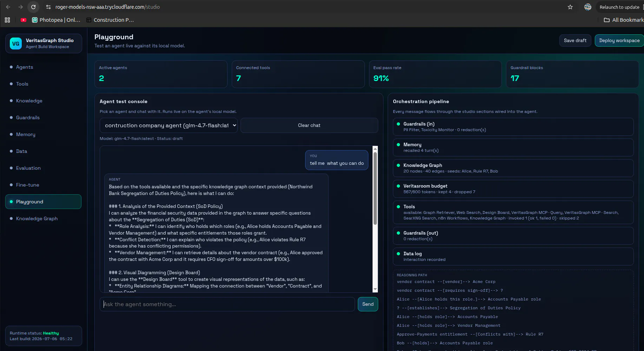Select Playground in sidebar

(x=43, y=202)
